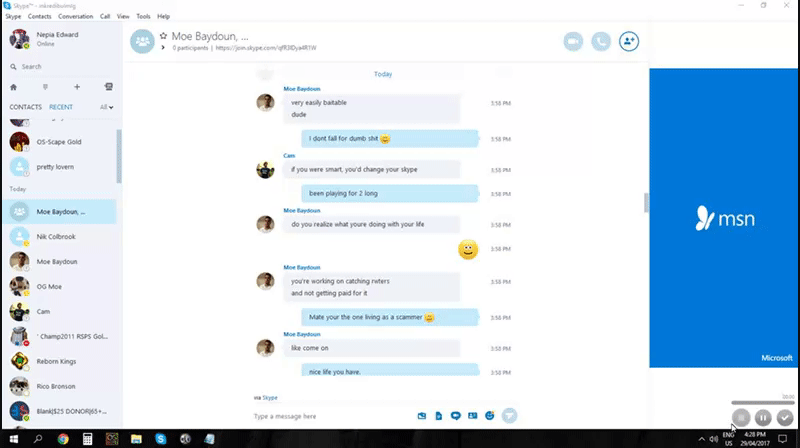Click the plus new conversation icon
This screenshot has width=800, height=448.
(77, 87)
